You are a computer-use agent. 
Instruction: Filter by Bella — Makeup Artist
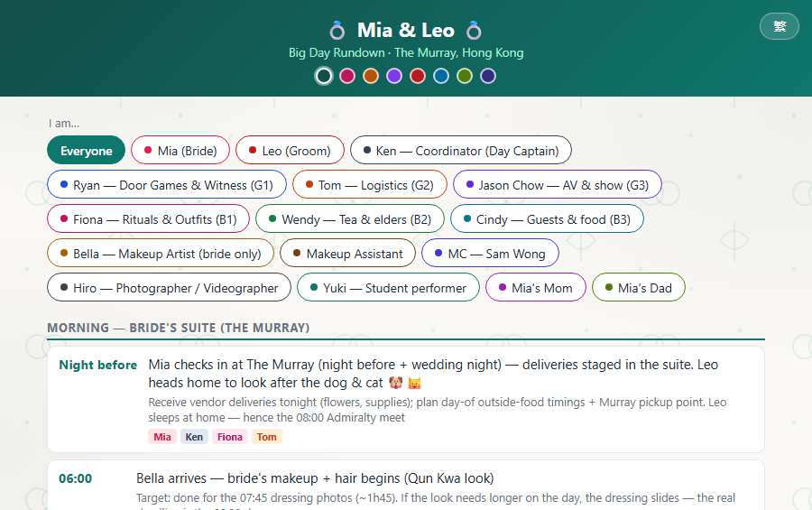pos(161,253)
